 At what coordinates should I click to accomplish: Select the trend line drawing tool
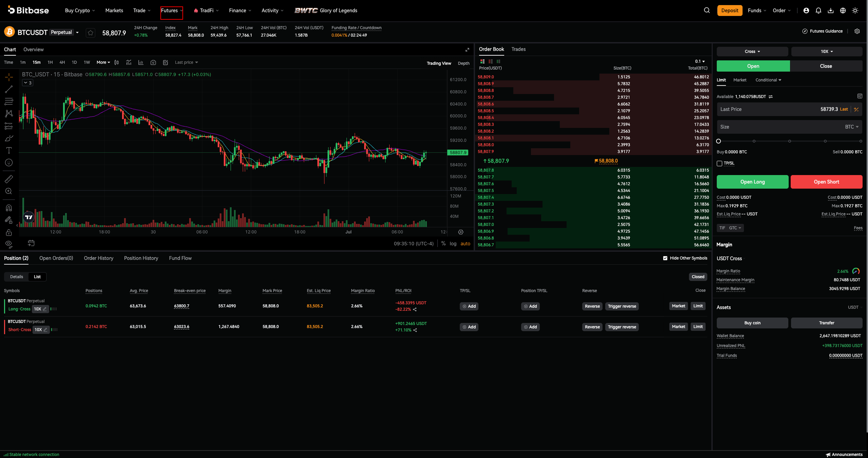pyautogui.click(x=9, y=89)
